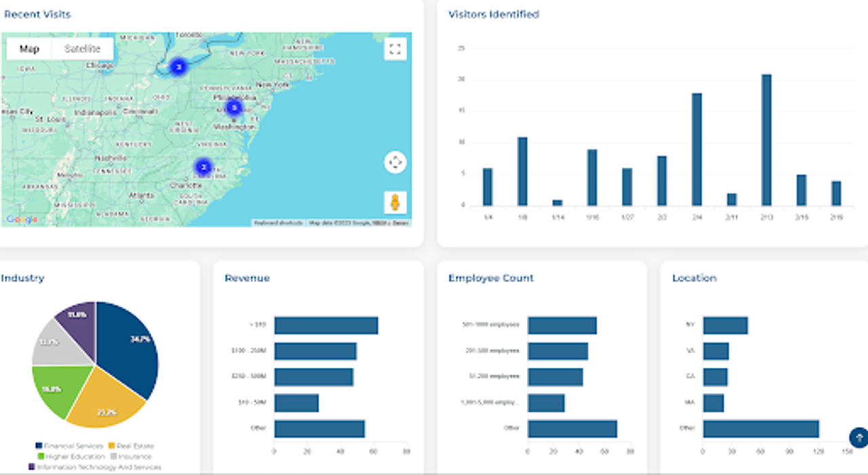Click the Keyboard shortcuts link on the map

click(279, 223)
